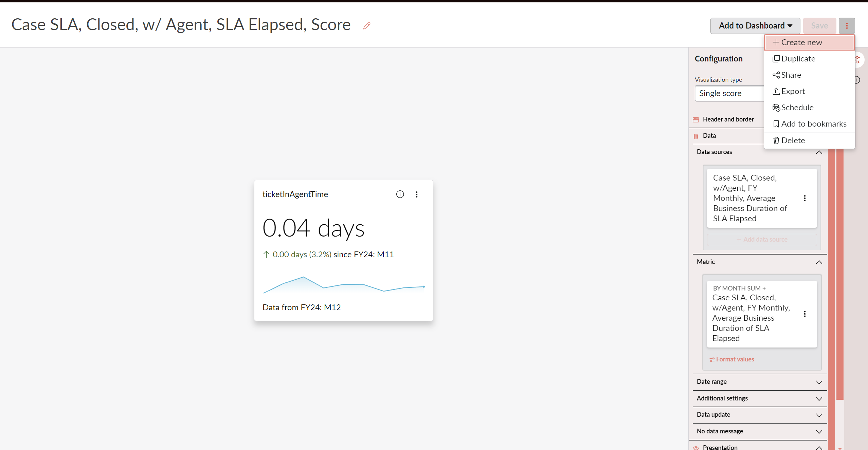
Task: Click the info icon on ticketInAgentTime card
Action: click(400, 194)
